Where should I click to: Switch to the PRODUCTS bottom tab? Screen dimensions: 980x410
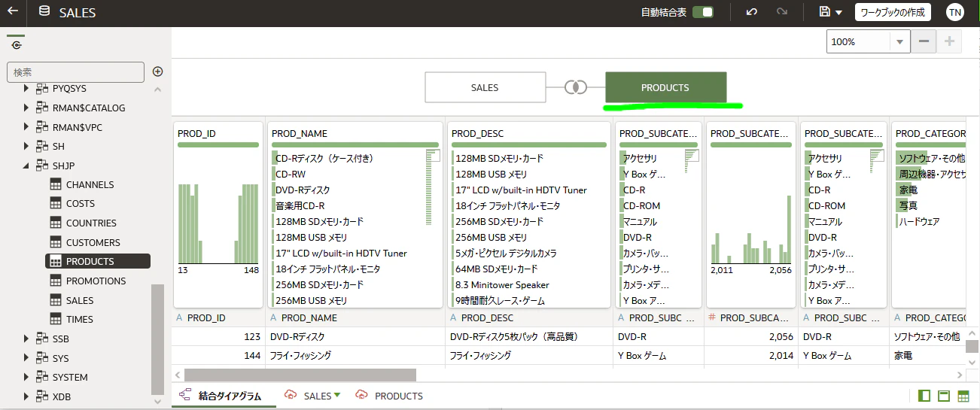coord(399,396)
